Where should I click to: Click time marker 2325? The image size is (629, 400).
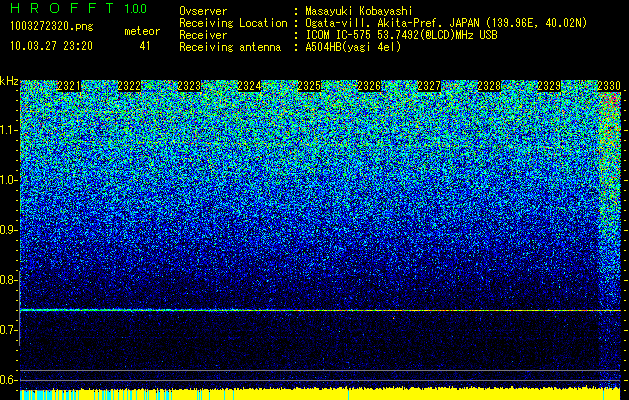309,86
